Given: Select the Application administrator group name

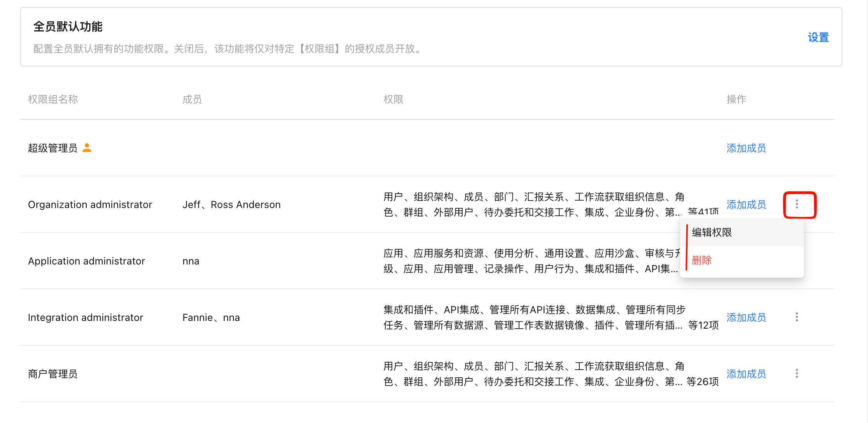Looking at the screenshot, I should click(87, 261).
